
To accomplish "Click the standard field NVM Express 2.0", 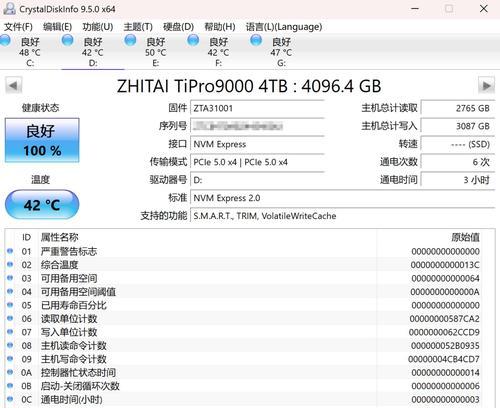I will pos(343,198).
